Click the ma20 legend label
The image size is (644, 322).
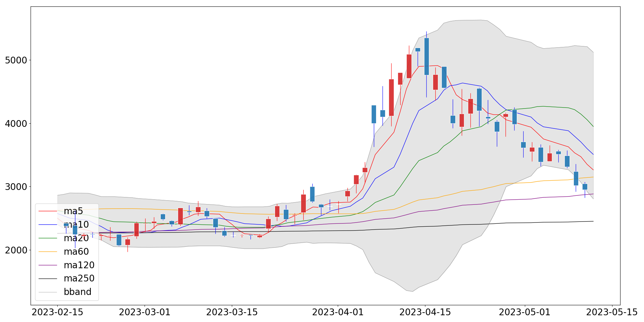point(76,238)
